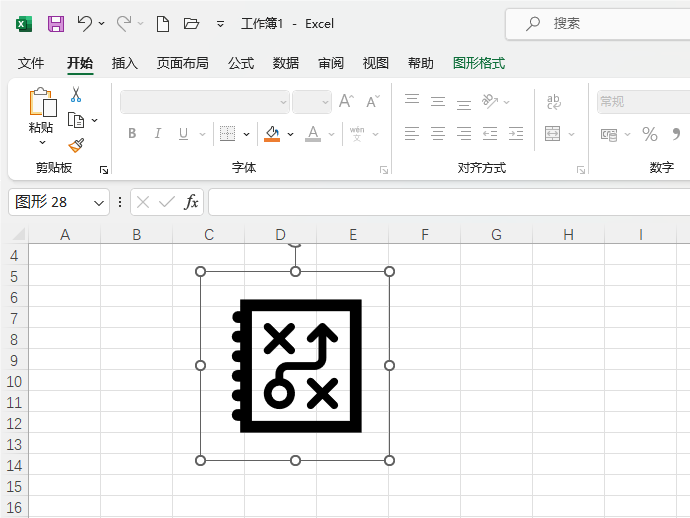
Task: Open the 剪贴板 dialog launcher
Action: pos(104,170)
